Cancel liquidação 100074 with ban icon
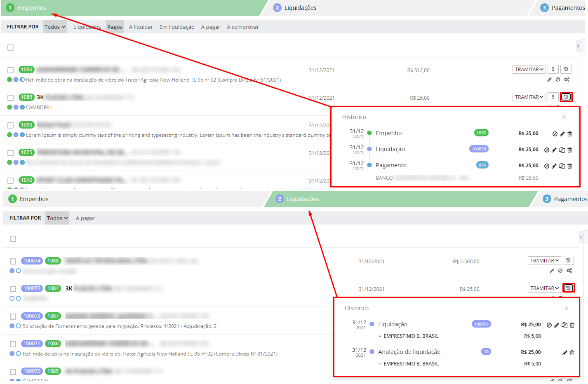Viewport: 588px width, 384px height. click(x=560, y=271)
